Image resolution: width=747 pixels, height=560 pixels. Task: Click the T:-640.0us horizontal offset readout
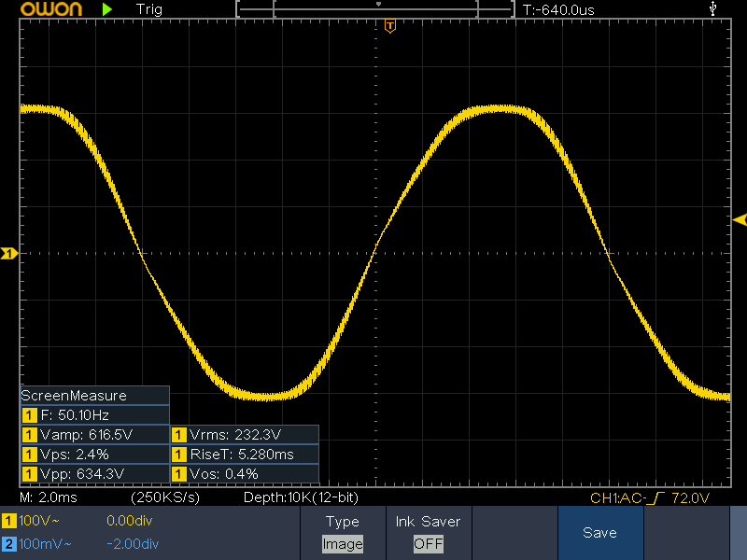tap(558, 9)
